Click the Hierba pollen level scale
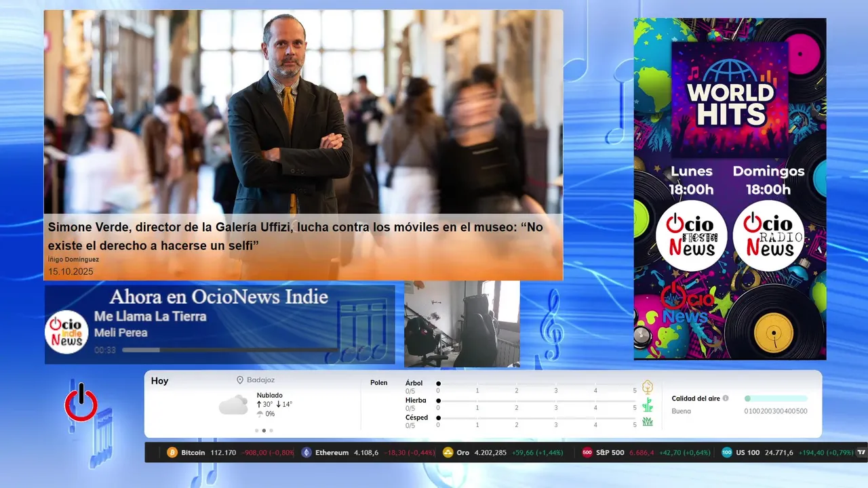 [537, 405]
